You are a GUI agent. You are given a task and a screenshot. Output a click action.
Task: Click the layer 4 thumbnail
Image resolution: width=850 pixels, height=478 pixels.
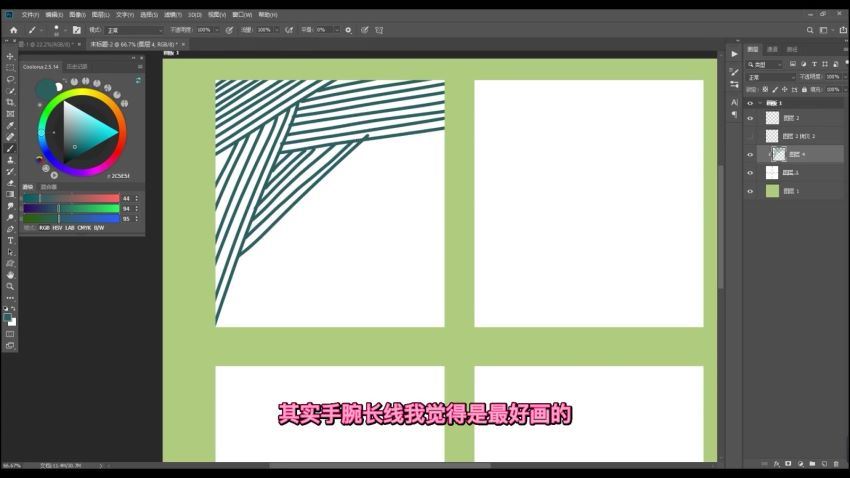(x=778, y=154)
